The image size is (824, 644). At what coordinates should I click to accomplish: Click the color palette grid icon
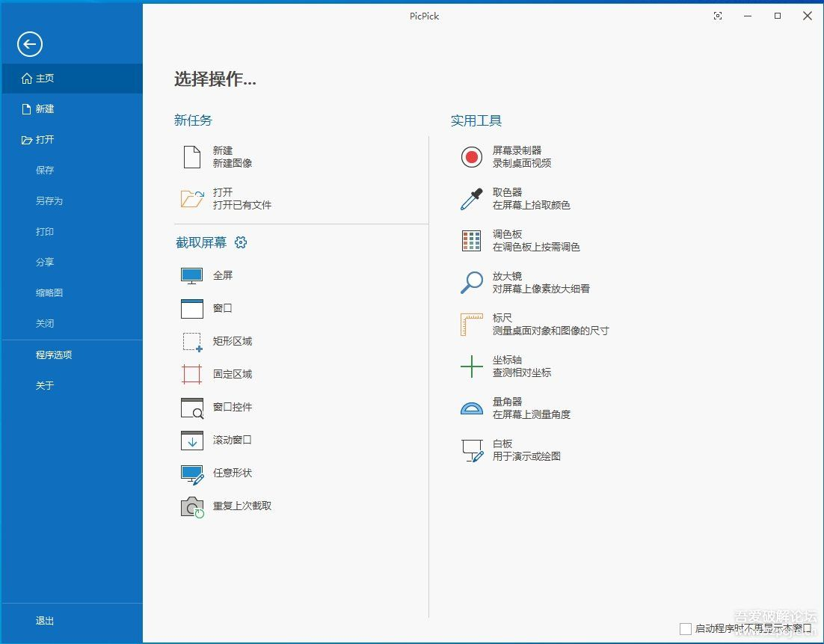point(471,241)
